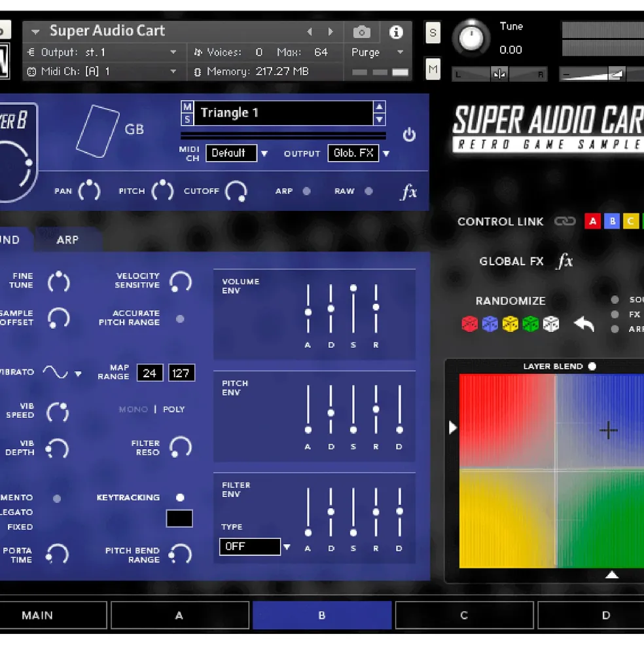Click the Triangle 1 sound name
Screen dimensions: 644x645
coord(283,113)
